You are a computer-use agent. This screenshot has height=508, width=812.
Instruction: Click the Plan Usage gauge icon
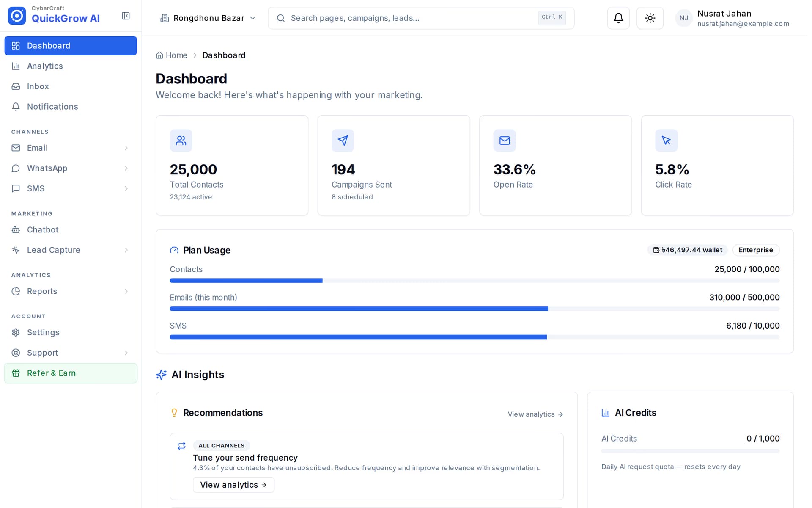[174, 251]
